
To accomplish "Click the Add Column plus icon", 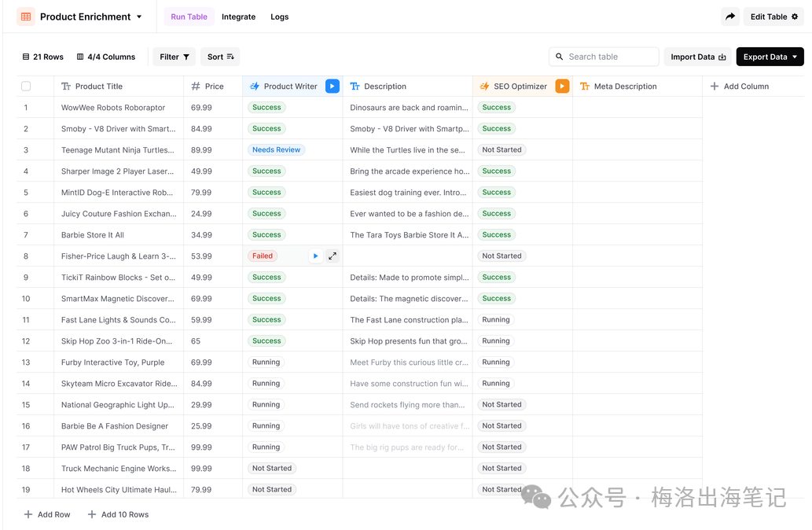I will (715, 86).
